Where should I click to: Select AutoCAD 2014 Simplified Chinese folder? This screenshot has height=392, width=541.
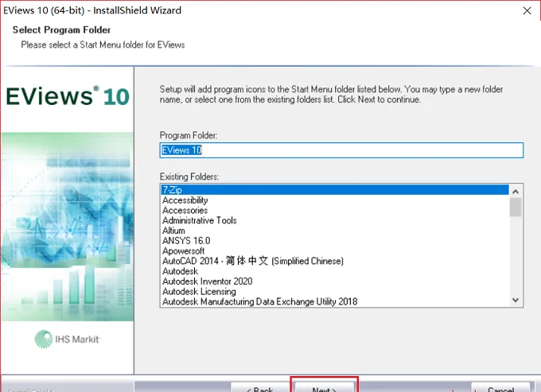pos(335,261)
